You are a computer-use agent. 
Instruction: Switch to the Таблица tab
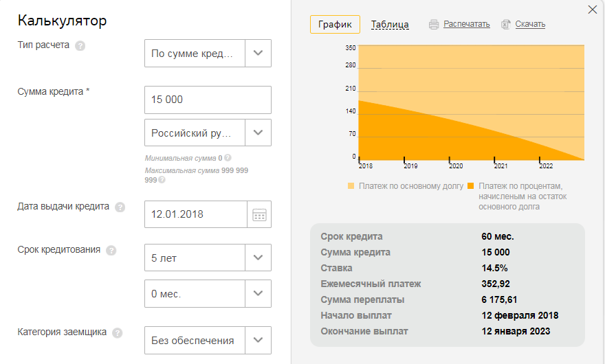click(x=390, y=25)
